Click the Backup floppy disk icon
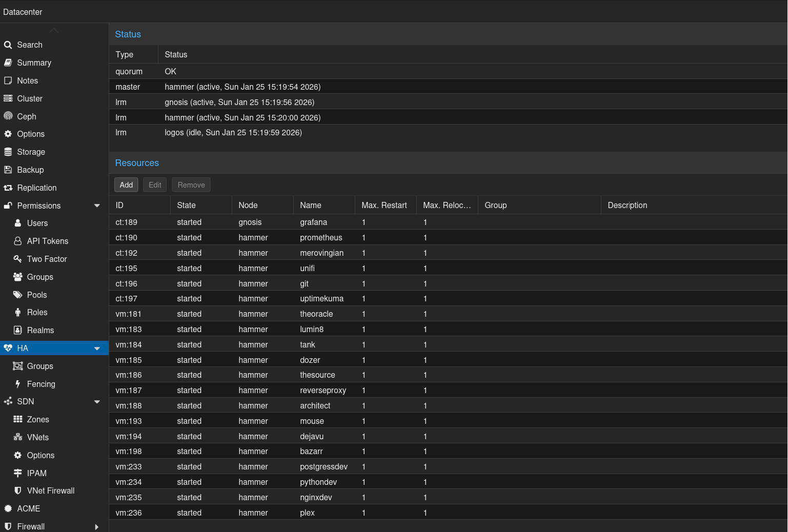The width and height of the screenshot is (788, 532). point(8,170)
